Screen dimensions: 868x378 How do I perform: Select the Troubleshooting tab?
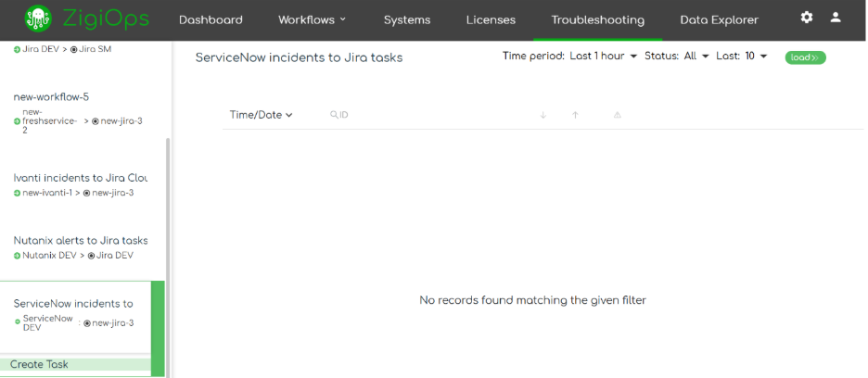click(x=598, y=20)
